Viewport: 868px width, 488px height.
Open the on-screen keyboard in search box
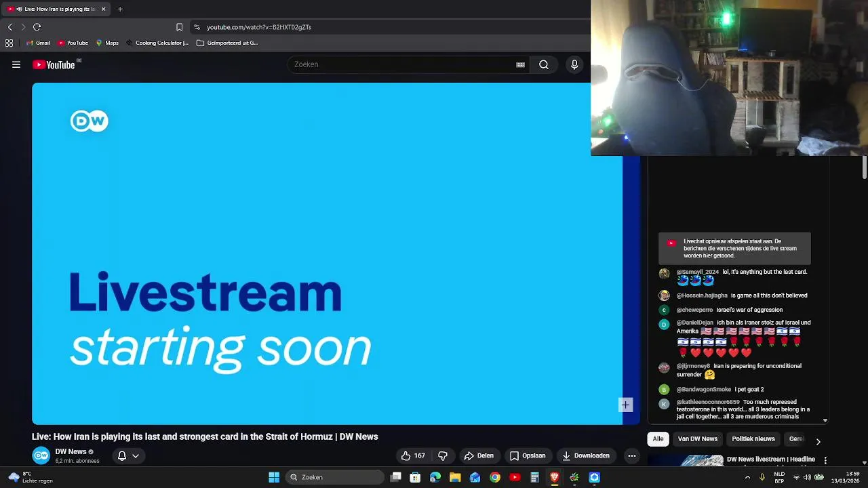click(x=520, y=64)
